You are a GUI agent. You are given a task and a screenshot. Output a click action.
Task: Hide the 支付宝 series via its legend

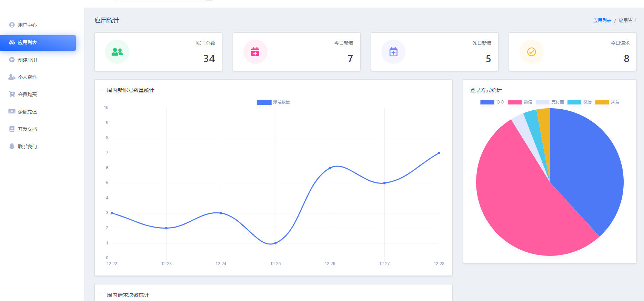click(x=550, y=102)
